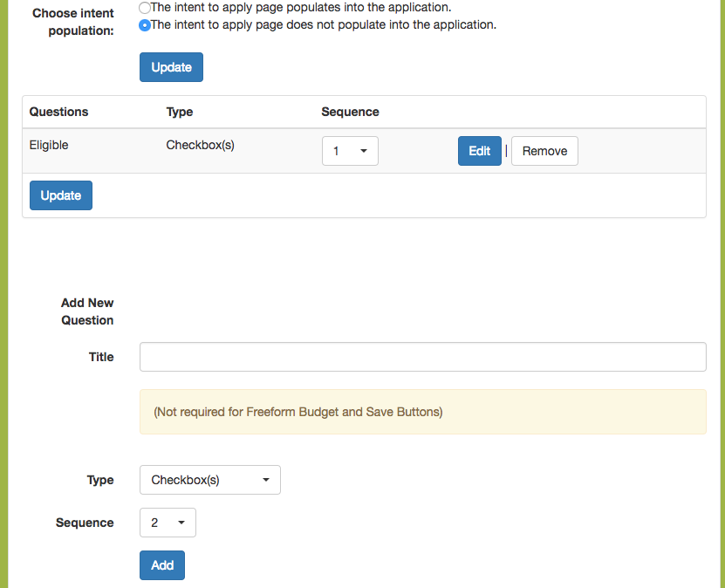
Task: Remove the Eligible question
Action: tap(544, 151)
